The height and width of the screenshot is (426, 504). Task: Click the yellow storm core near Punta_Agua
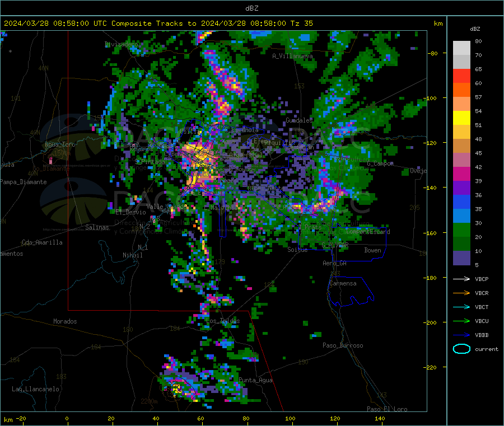[175, 388]
